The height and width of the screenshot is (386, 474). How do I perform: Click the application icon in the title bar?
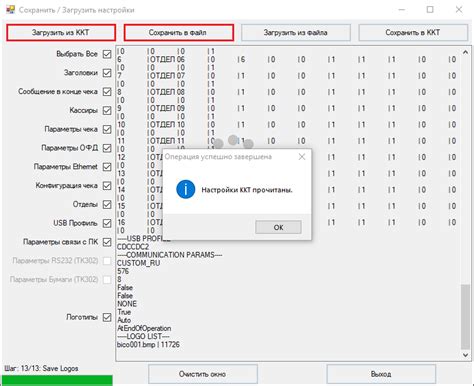(11, 9)
